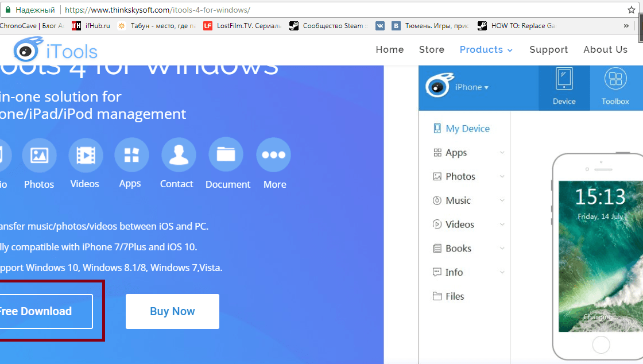
Task: Click the Books icon in app sidebar
Action: click(x=437, y=249)
